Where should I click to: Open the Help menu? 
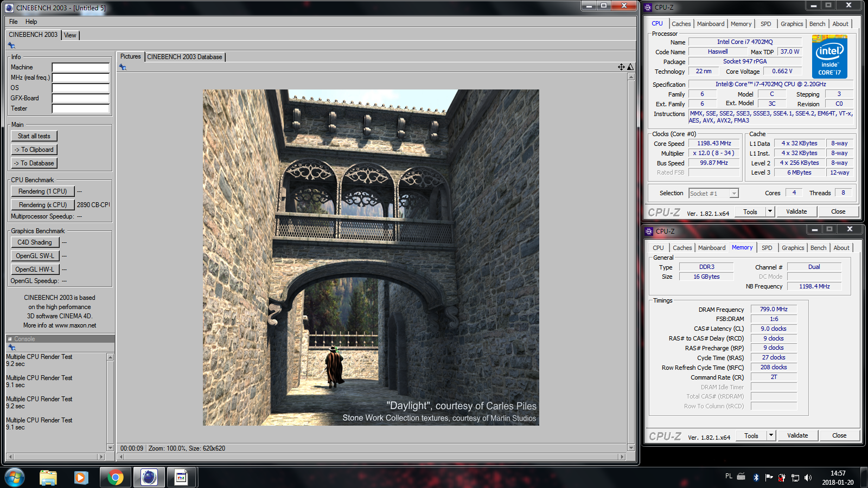31,22
